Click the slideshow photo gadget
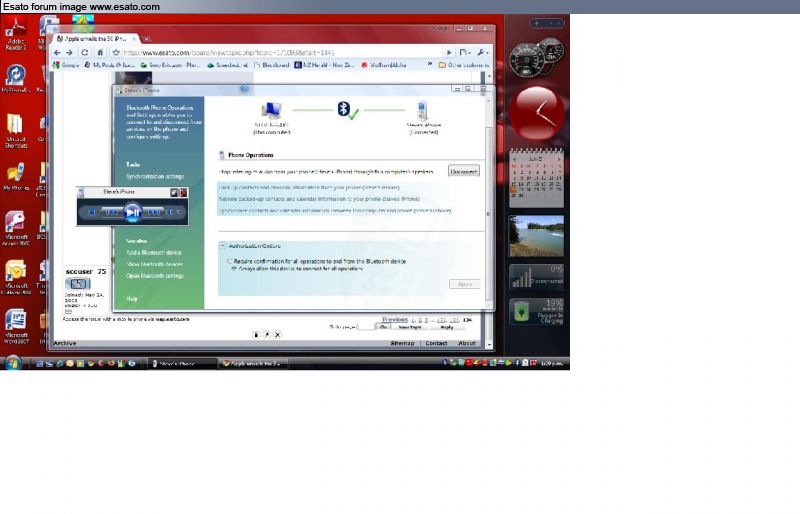The width and height of the screenshot is (800, 514). point(536,236)
